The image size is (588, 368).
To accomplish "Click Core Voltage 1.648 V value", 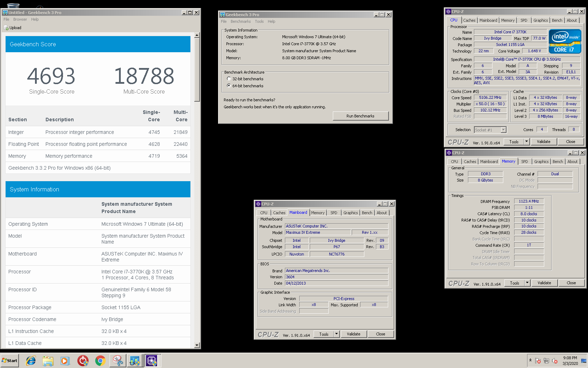I will [x=534, y=51].
